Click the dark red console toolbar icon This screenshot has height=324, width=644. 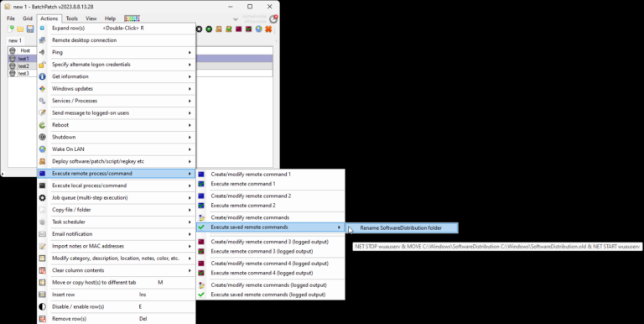coord(239,29)
